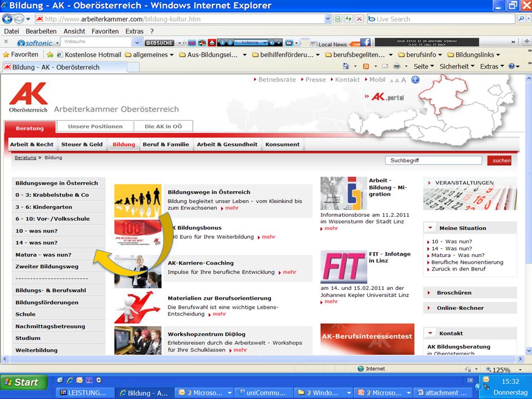Click the softonic logo in toolbar

35,43
